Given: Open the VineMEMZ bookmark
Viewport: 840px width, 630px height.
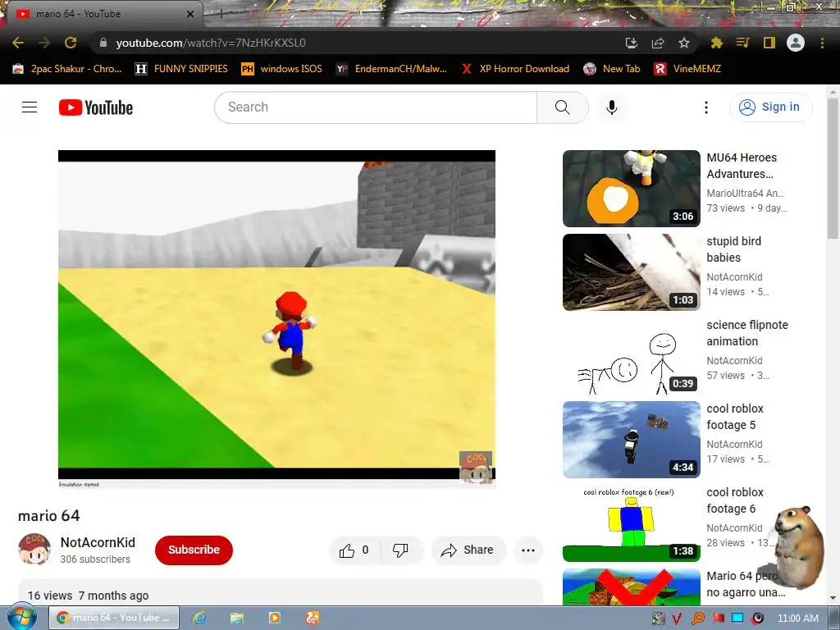Looking at the screenshot, I should (688, 69).
